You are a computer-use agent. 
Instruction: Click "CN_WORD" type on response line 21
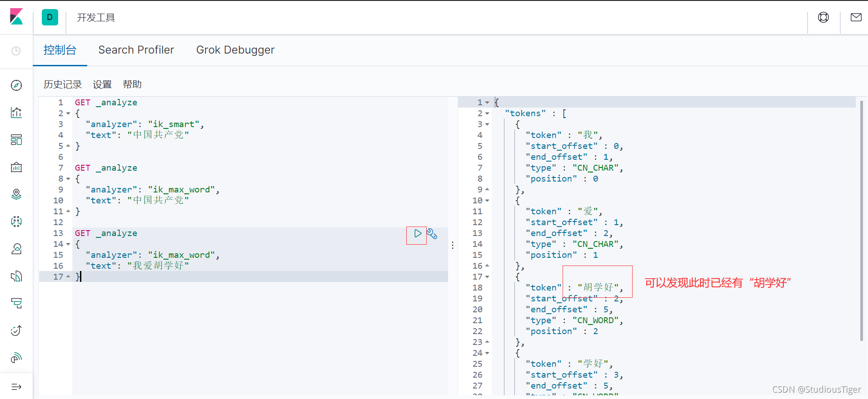click(x=595, y=320)
